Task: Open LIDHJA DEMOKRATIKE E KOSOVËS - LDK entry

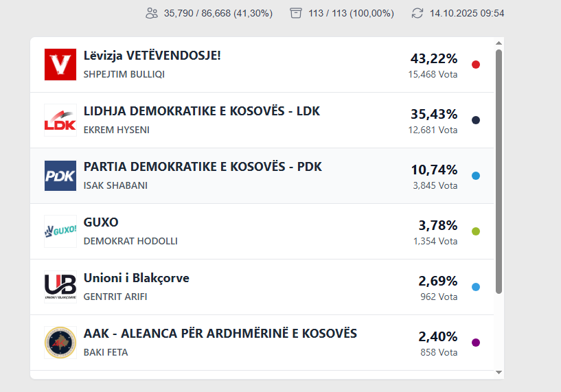Action: tap(201, 111)
